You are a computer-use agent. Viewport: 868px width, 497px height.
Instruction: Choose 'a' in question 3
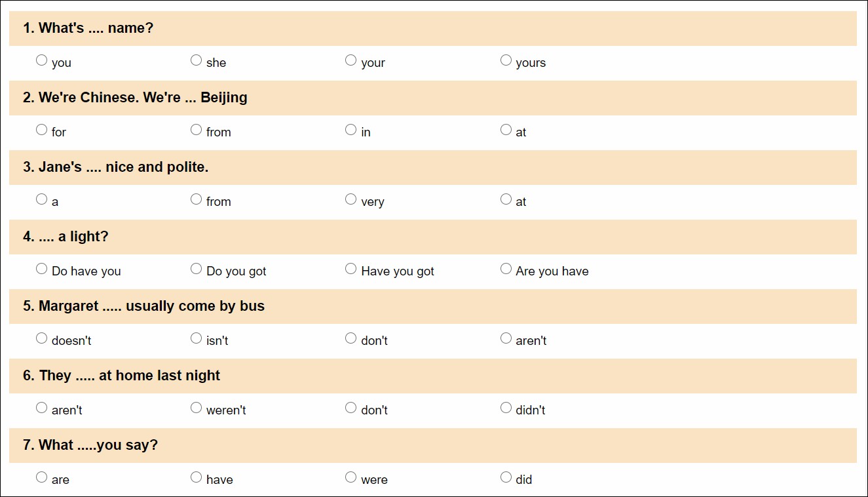[42, 199]
